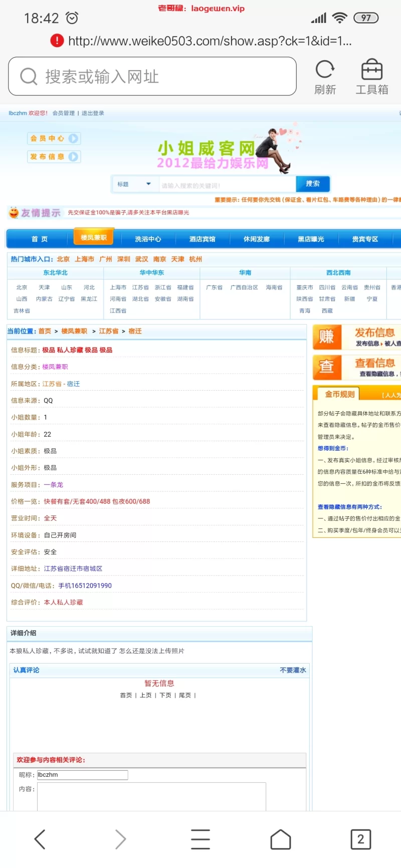Open the tab switcher showing 2 tabs
Viewport: 401px width, 868px height.
click(360, 839)
